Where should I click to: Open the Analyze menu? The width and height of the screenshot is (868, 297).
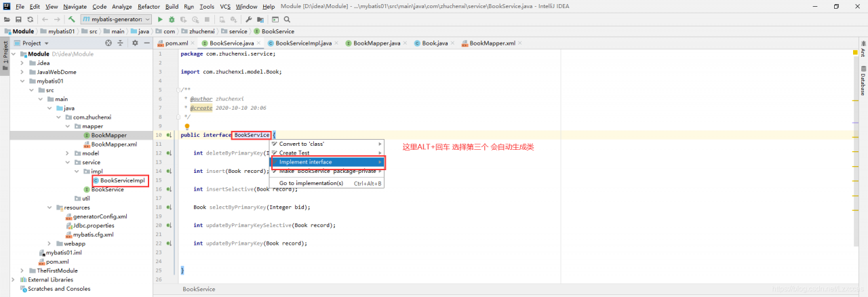(x=121, y=6)
